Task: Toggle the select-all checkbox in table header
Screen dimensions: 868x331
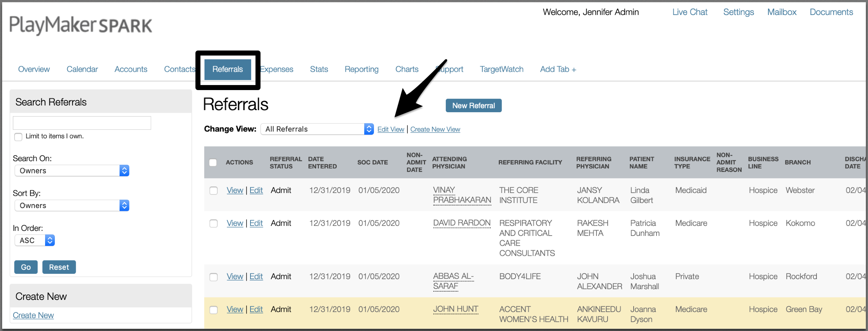Action: 213,163
